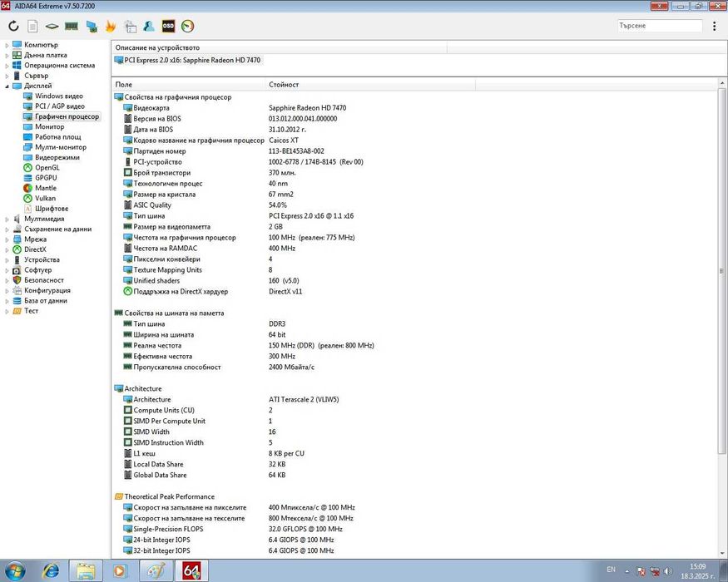This screenshot has width=728, height=582.
Task: Open the Монитор tree item
Action: [50, 126]
